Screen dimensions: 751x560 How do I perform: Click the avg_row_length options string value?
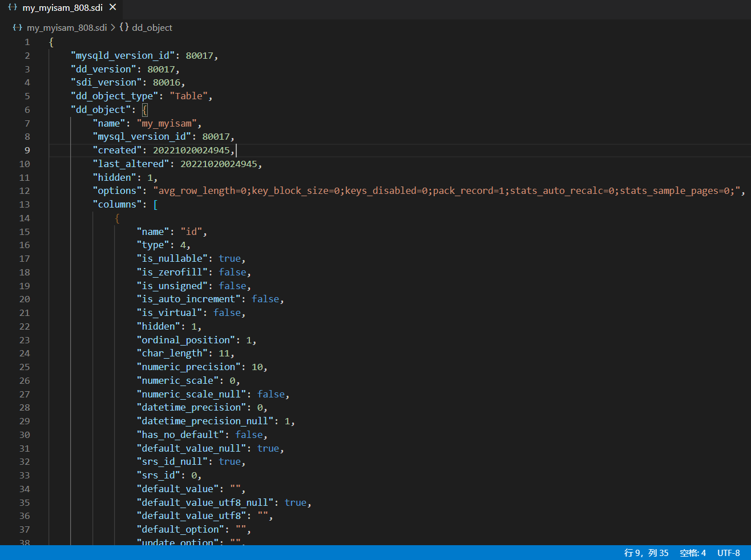point(446,191)
